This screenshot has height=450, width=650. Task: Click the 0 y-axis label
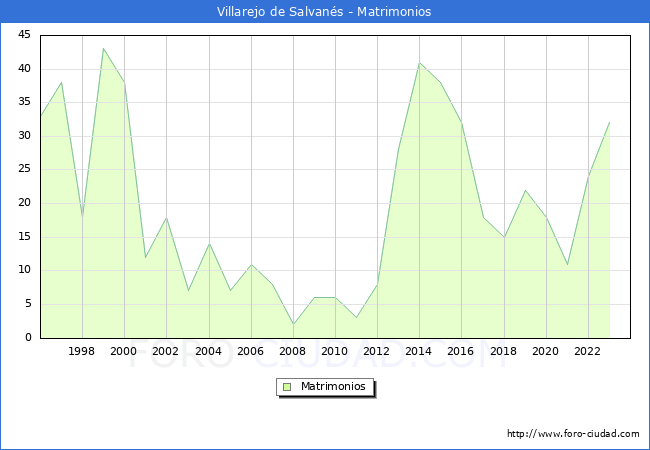27,338
